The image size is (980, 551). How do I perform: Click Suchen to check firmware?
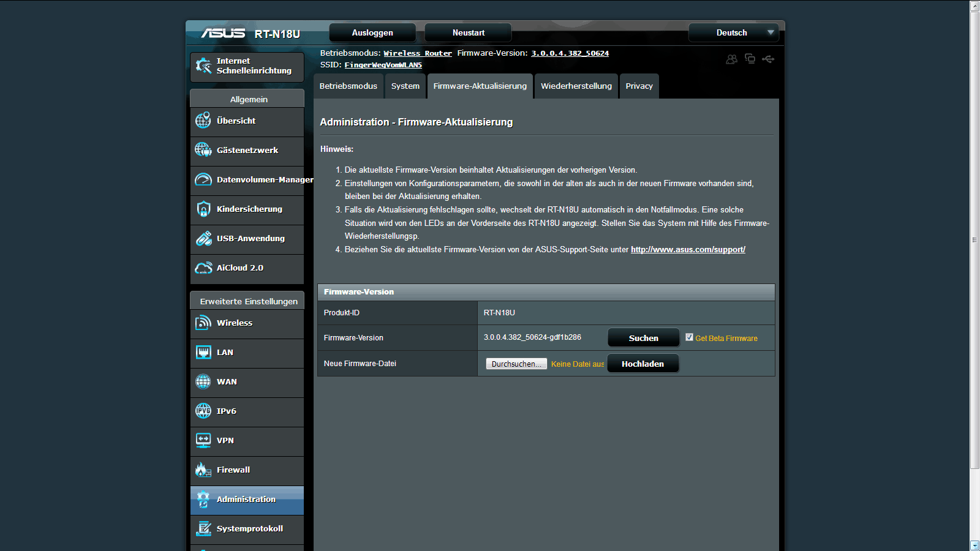click(644, 338)
